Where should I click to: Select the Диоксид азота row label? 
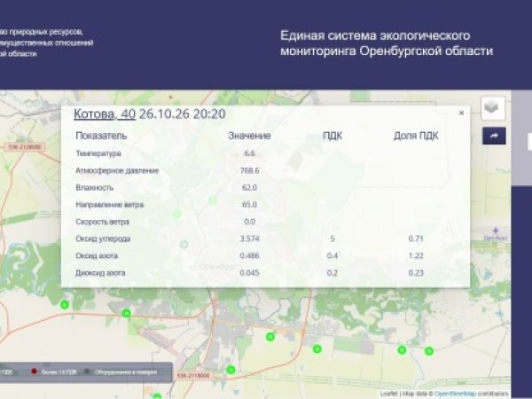tap(100, 273)
